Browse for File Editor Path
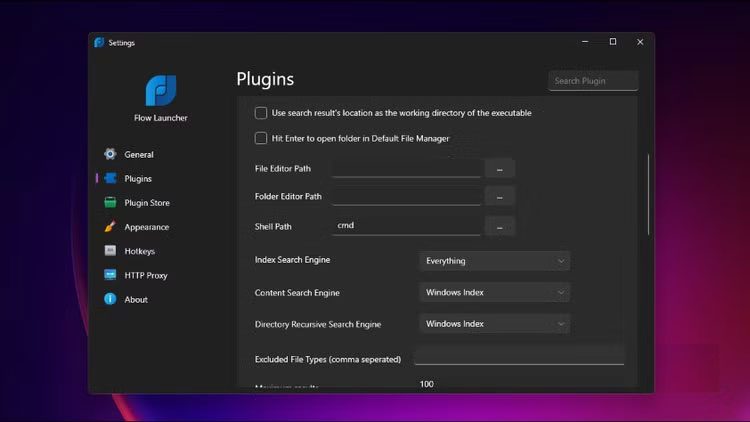 pyautogui.click(x=499, y=169)
